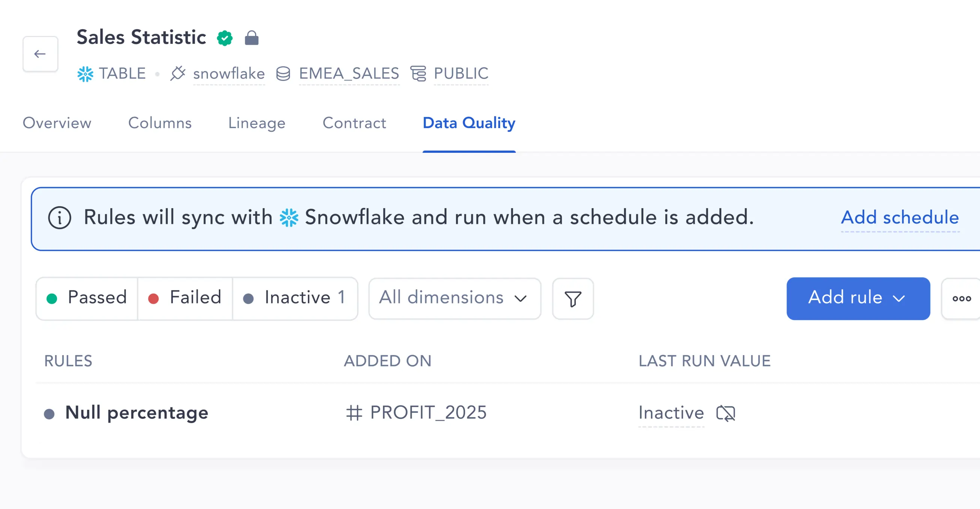Image resolution: width=980 pixels, height=509 pixels.
Task: Click the Snowflake table type icon
Action: (x=85, y=74)
